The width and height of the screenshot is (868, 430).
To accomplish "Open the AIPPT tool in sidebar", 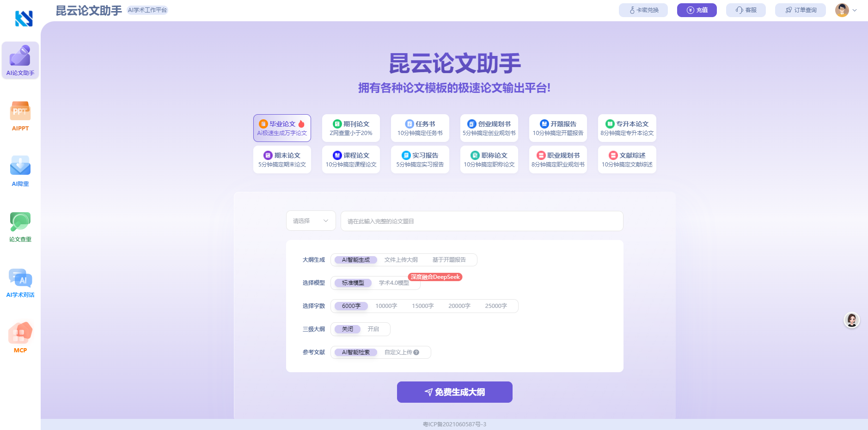I will pos(20,116).
